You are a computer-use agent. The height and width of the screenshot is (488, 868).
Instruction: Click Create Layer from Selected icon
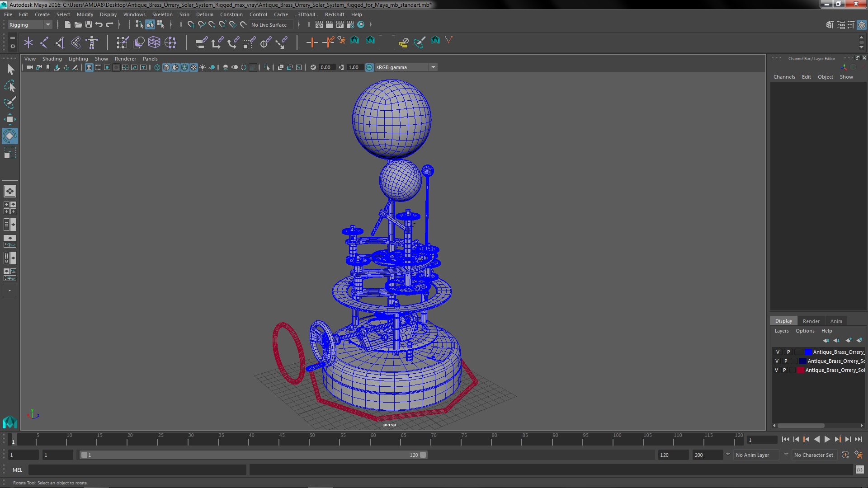click(859, 340)
